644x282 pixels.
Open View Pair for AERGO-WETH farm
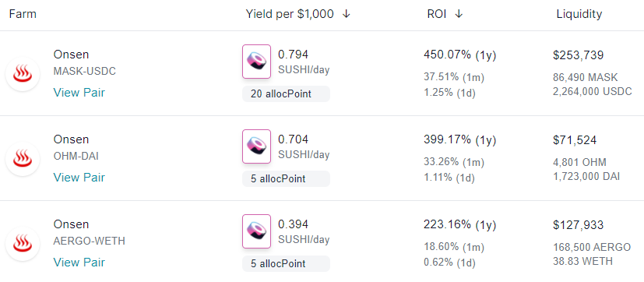tap(79, 263)
